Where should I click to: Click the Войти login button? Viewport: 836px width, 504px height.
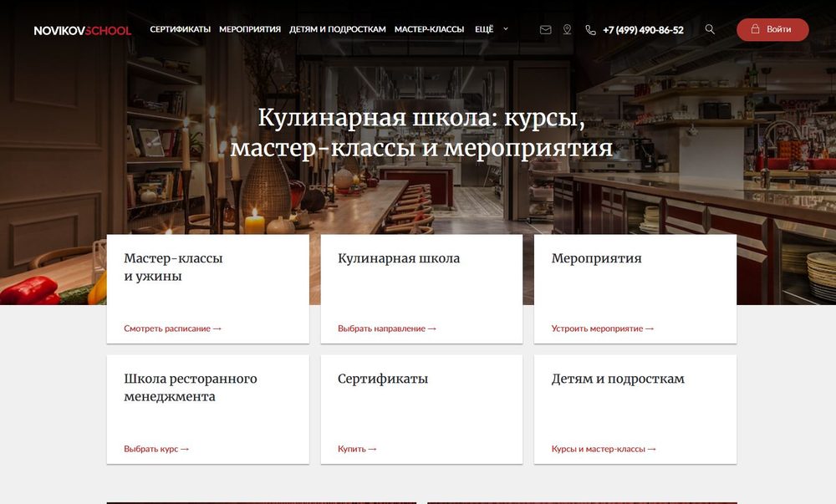pos(772,29)
